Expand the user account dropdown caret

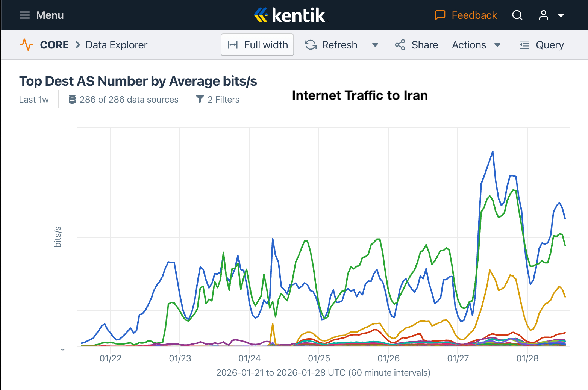(561, 15)
